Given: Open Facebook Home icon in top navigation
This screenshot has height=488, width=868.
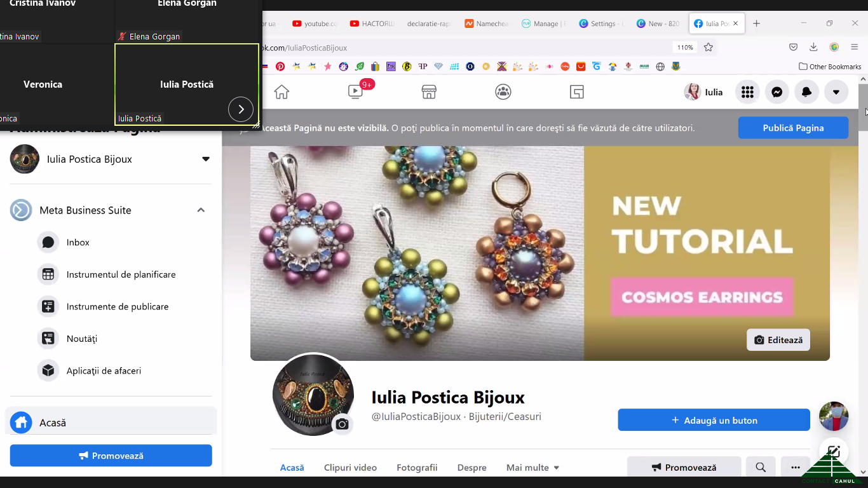Looking at the screenshot, I should 281,92.
